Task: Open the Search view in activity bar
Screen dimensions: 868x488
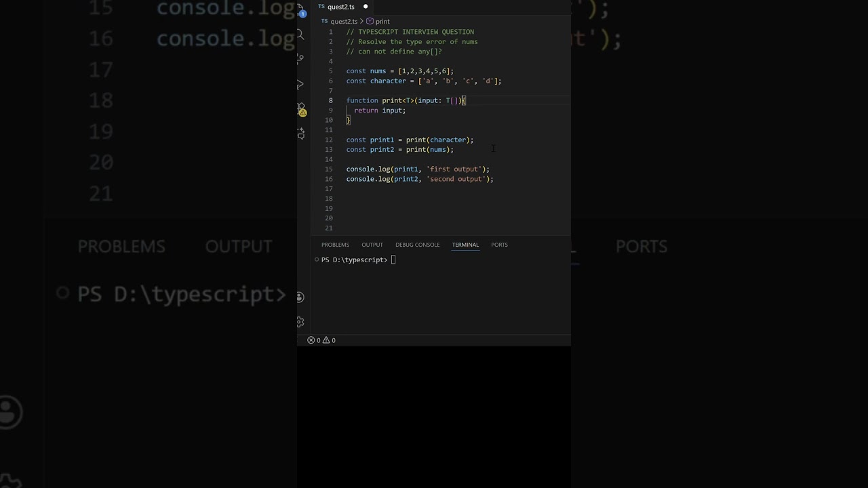Action: click(301, 35)
